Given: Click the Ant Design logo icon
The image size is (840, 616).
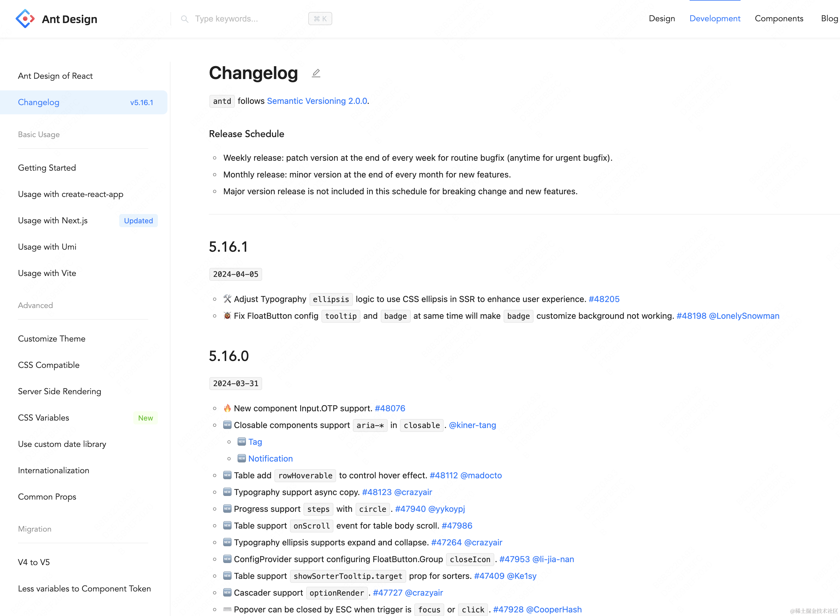Looking at the screenshot, I should click(25, 19).
